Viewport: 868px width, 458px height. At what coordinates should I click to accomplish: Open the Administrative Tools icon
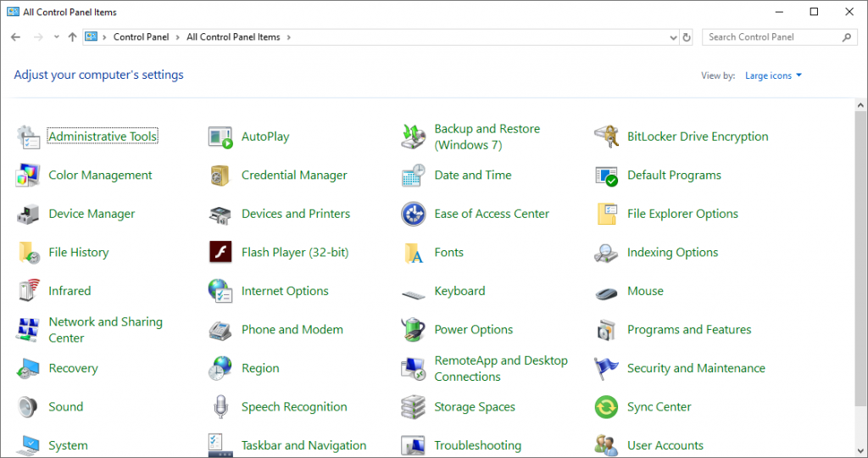click(28, 137)
